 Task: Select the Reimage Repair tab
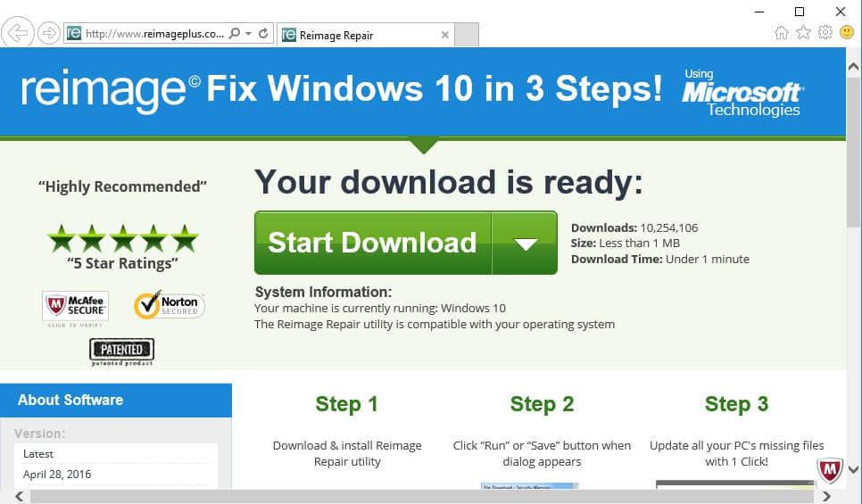(x=366, y=35)
